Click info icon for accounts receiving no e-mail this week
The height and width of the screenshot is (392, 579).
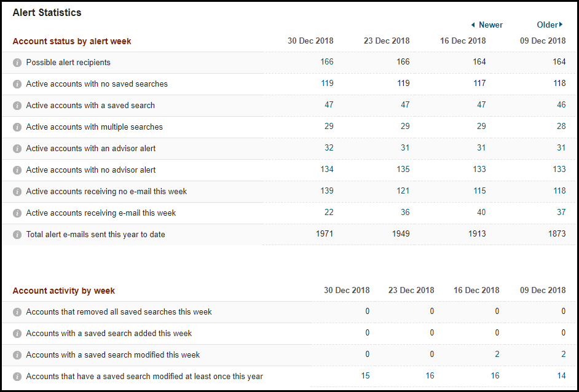(x=17, y=192)
